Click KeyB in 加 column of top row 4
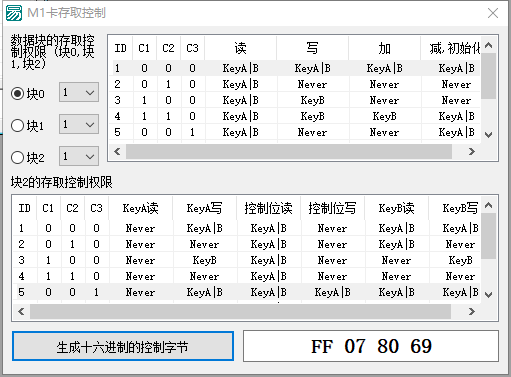The image size is (511, 377). [384, 116]
